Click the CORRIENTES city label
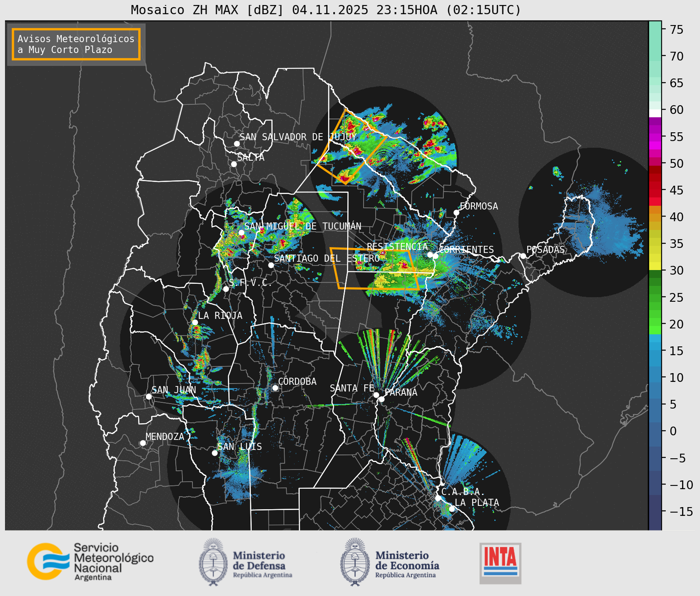Viewport: 700px width, 596px height. (x=467, y=250)
